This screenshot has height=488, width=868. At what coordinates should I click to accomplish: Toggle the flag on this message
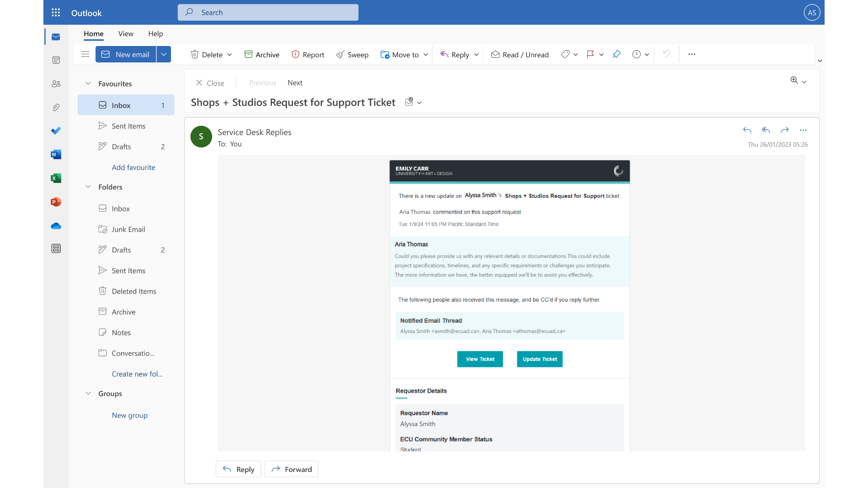pyautogui.click(x=590, y=54)
